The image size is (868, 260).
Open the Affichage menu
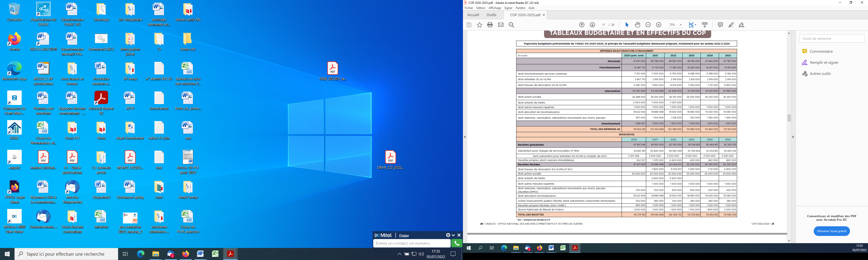point(495,8)
